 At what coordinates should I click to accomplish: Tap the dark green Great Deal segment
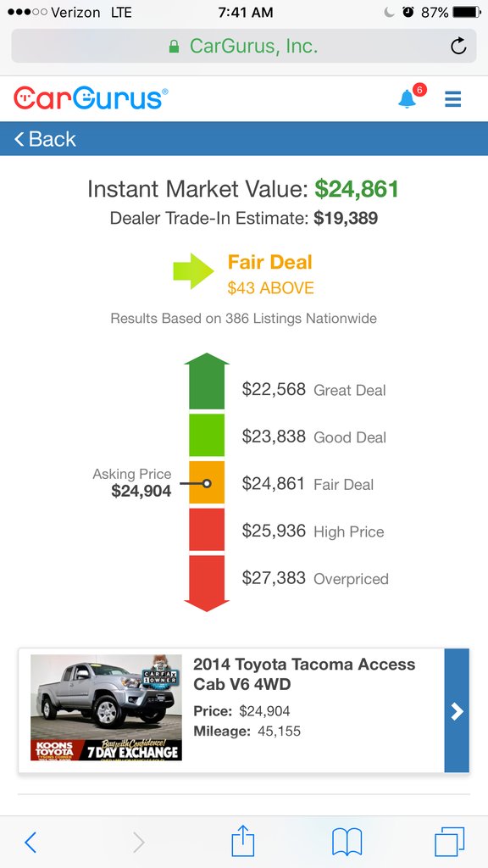click(x=207, y=381)
